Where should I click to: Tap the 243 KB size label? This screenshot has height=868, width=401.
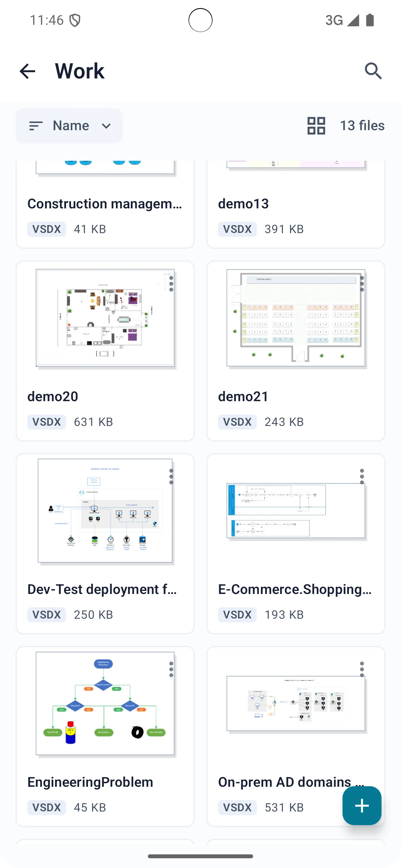[x=284, y=422]
